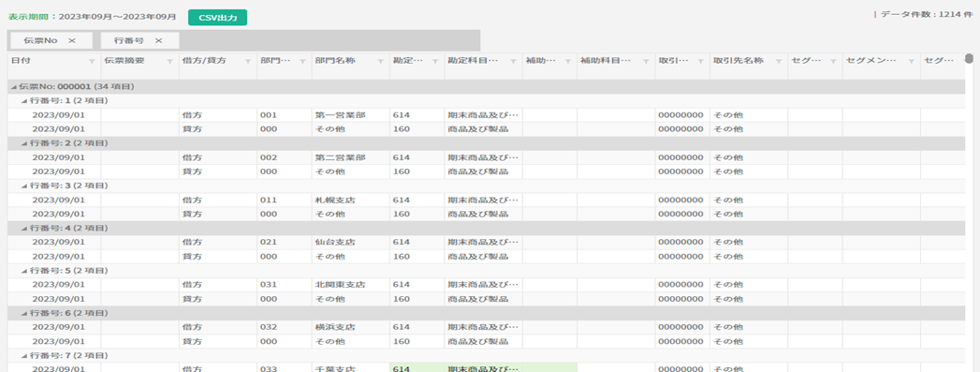Open filter icon of 部門… code column

pos(302,61)
